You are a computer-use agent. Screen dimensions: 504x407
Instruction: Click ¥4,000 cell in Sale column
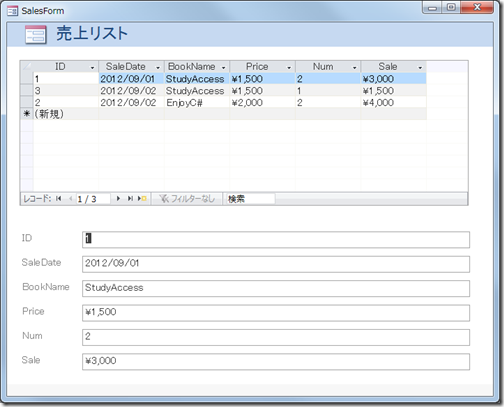(x=394, y=102)
